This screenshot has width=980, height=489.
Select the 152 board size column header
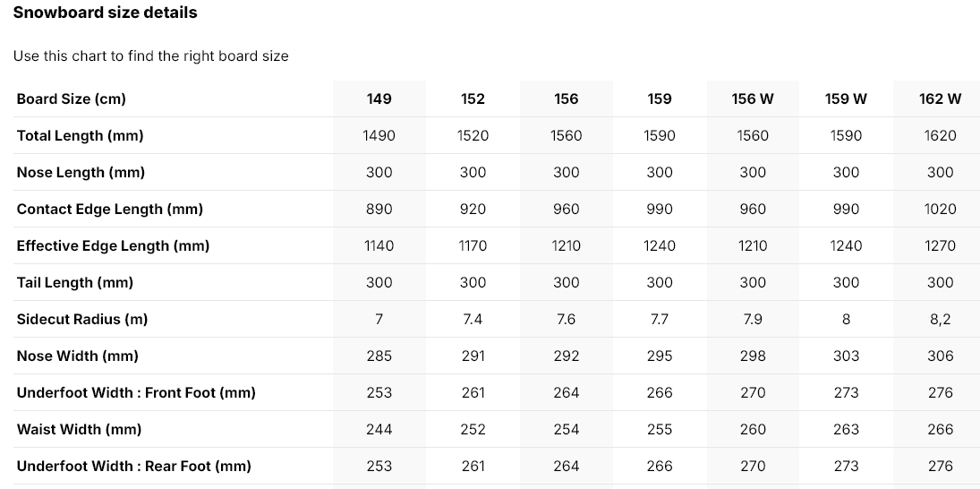473,99
